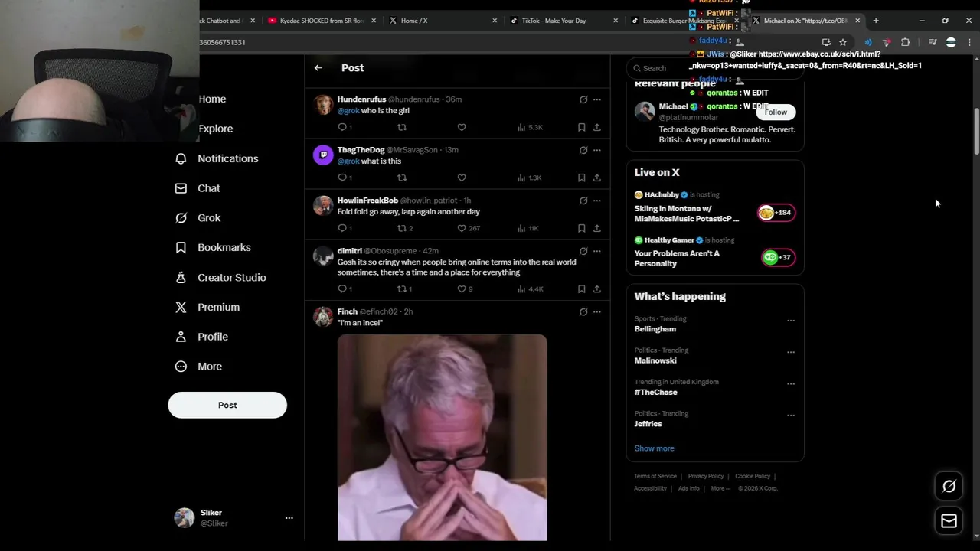Reply to Hundenrufus's post
The width and height of the screenshot is (980, 551).
[x=342, y=127]
